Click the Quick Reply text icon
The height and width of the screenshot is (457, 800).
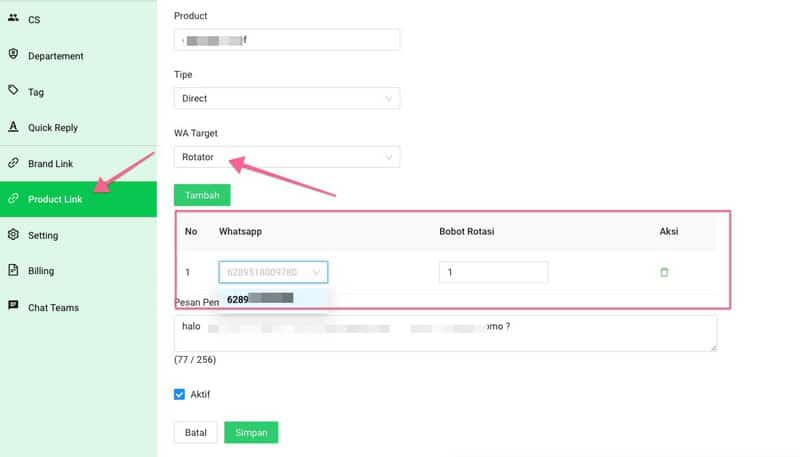coord(13,127)
